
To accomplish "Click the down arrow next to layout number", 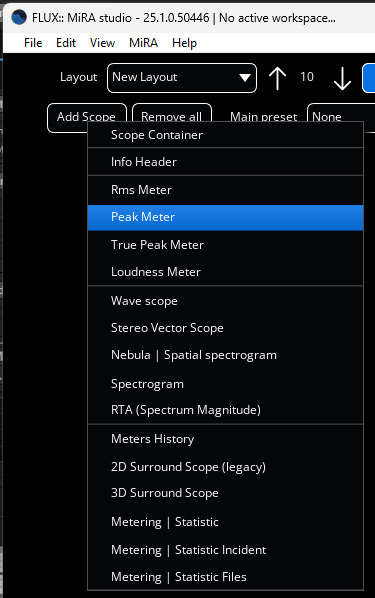I will [x=342, y=79].
